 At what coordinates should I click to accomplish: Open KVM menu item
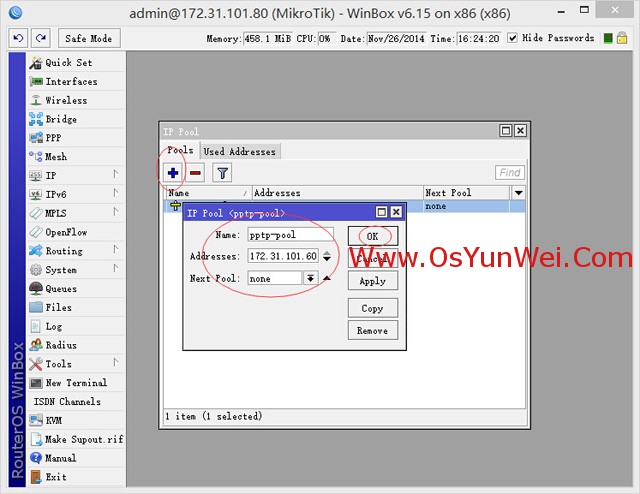pos(76,420)
